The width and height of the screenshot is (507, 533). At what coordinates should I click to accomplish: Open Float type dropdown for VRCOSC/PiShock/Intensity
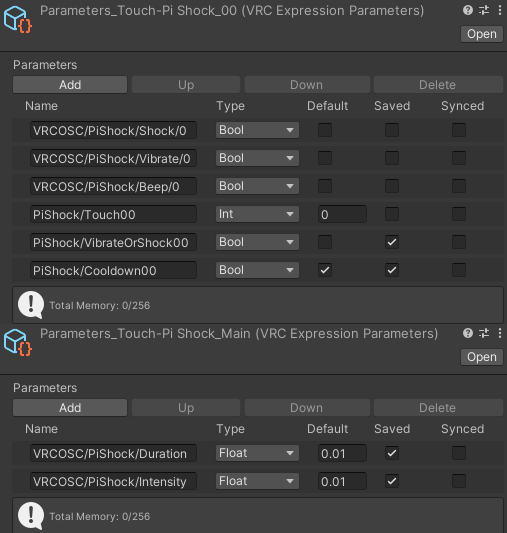[257, 481]
